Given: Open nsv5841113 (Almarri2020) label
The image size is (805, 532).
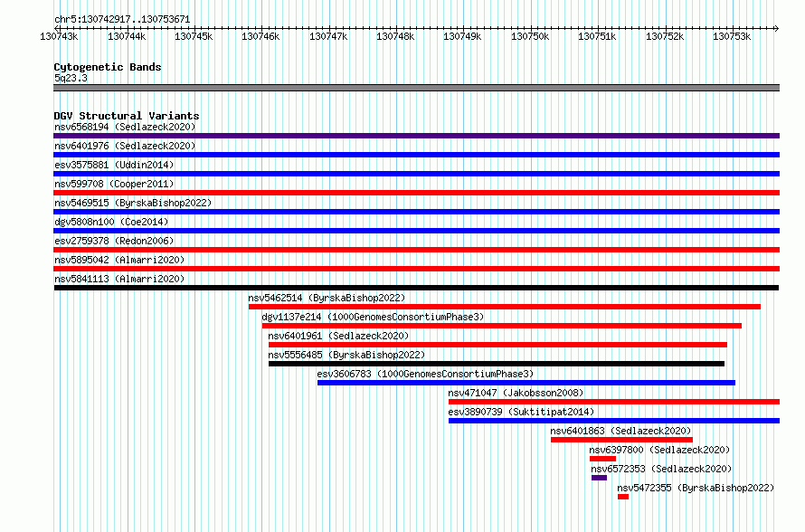Looking at the screenshot, I should tap(119, 279).
